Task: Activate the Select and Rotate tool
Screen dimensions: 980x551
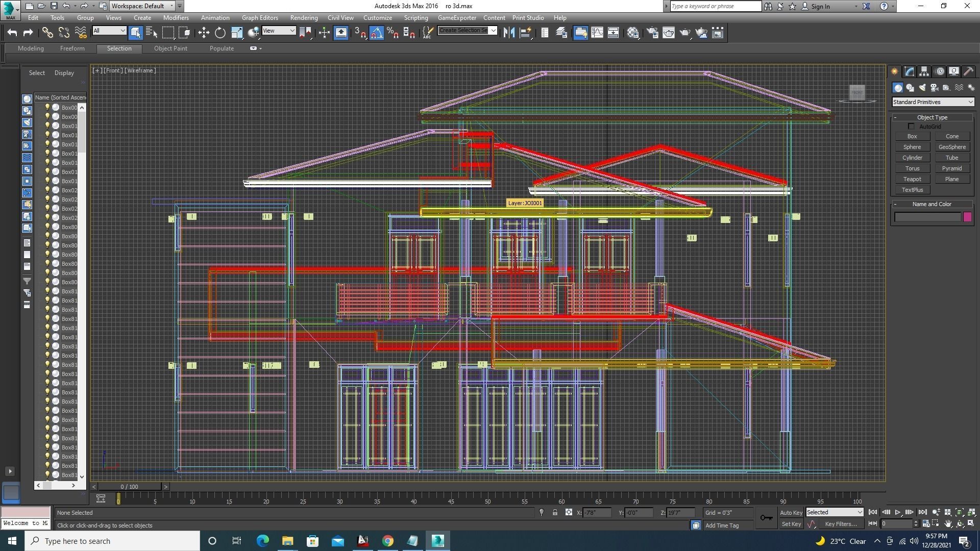Action: pos(220,32)
